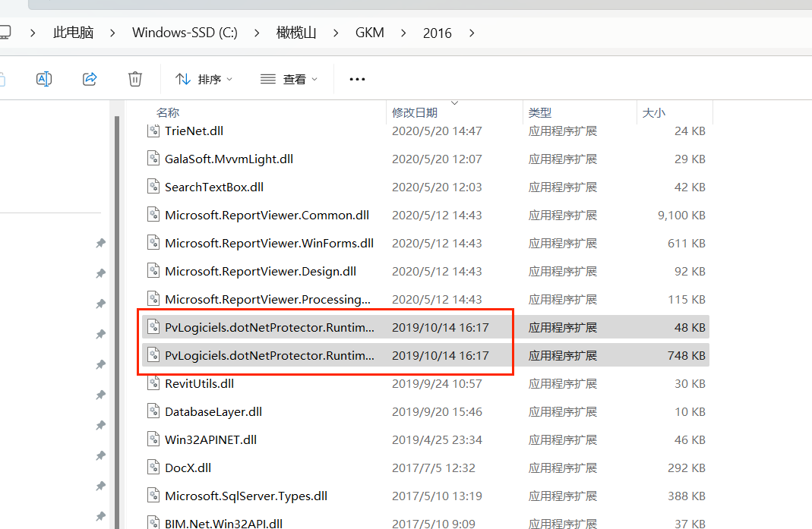Expand chevron after 此电脑 breadcrumb
The height and width of the screenshot is (529, 812).
tap(113, 33)
